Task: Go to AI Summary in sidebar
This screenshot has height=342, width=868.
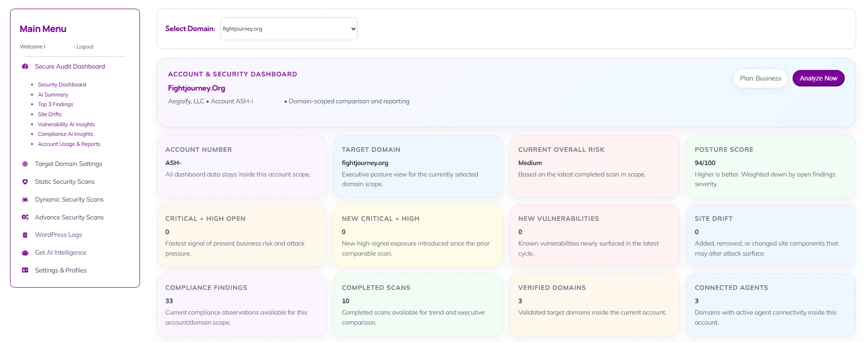Action: pos(53,95)
